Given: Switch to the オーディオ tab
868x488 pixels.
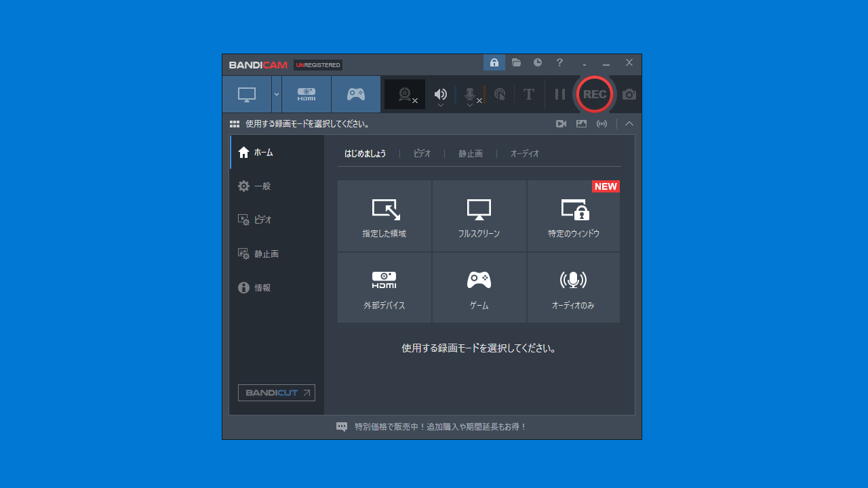Looking at the screenshot, I should pos(525,154).
